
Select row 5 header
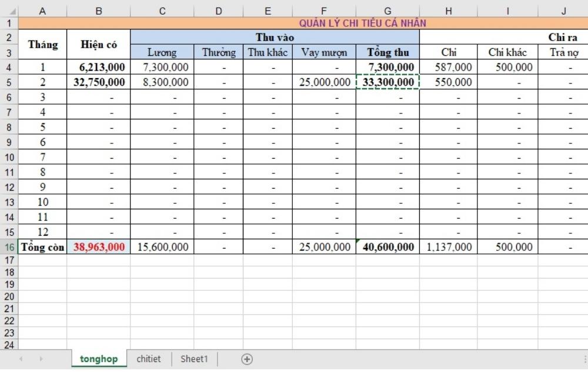(9, 82)
